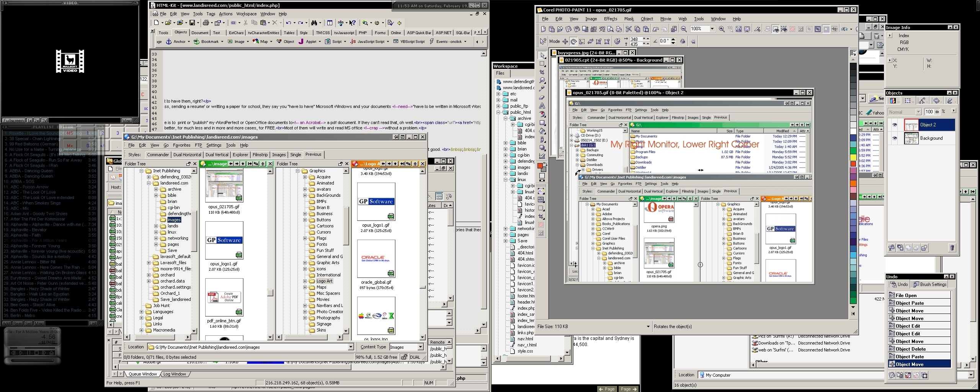This screenshot has height=392, width=980.
Task: Select the Object Pick tool in the PHOTO-PAINT toolbox
Action: tap(542, 56)
